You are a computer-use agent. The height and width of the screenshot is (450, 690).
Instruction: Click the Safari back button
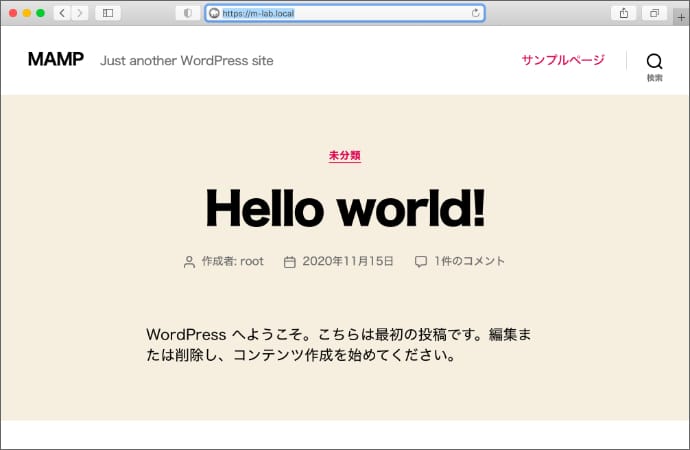coord(61,13)
